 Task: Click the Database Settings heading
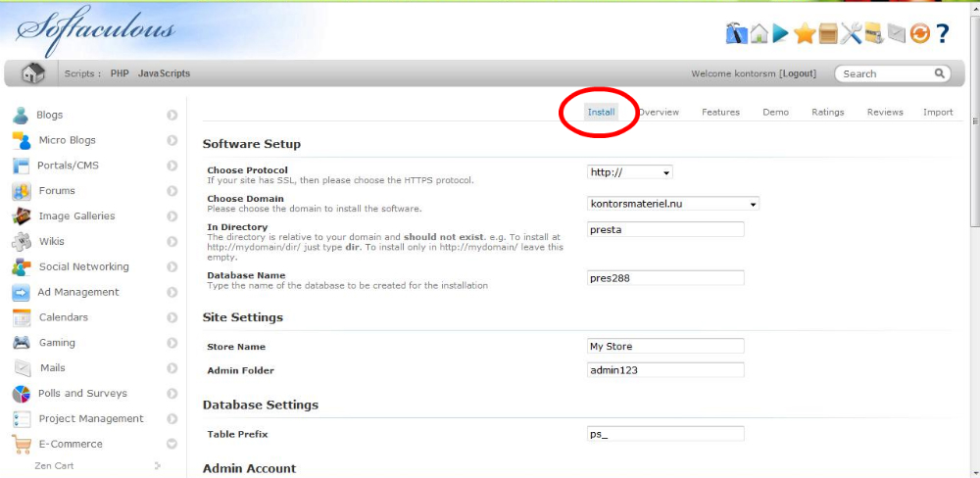tap(260, 405)
